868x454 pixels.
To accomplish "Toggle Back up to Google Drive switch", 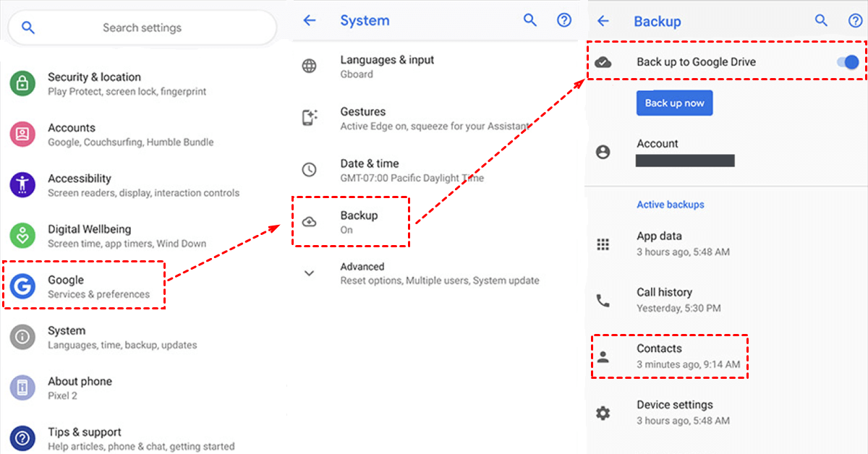I will [847, 62].
